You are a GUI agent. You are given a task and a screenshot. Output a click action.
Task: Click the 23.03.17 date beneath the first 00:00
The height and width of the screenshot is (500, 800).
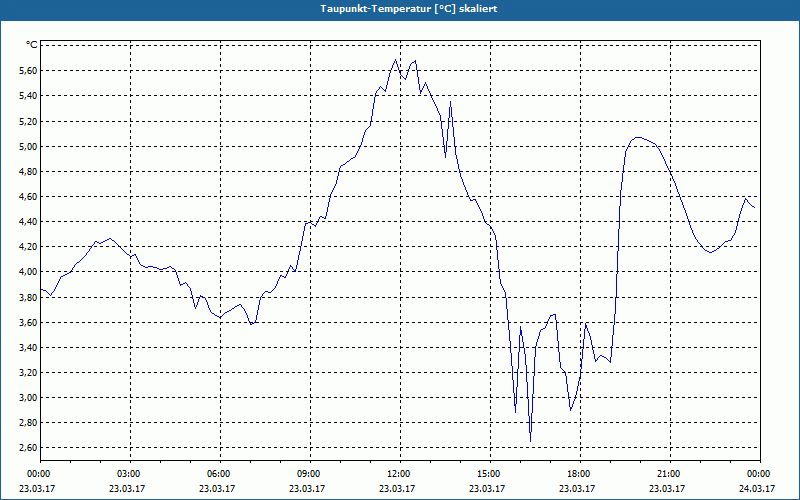pyautogui.click(x=37, y=488)
